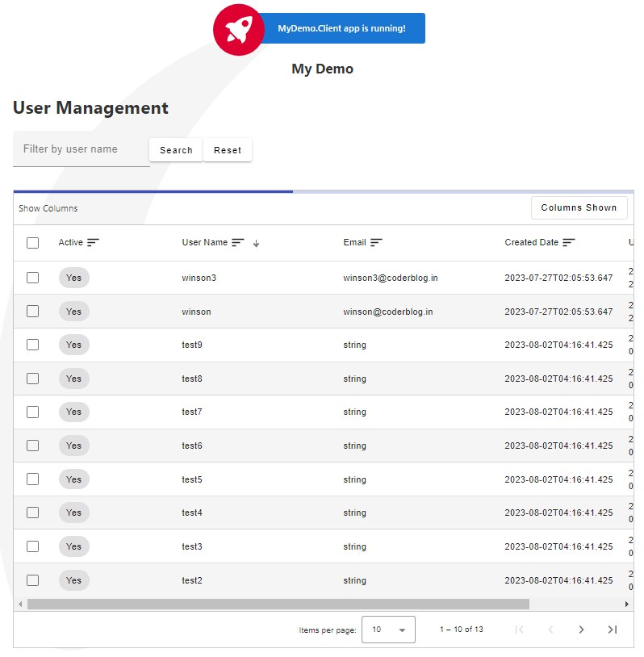Click the Yes chip in test9 row
The width and height of the screenshot is (644, 657).
pyautogui.click(x=73, y=345)
